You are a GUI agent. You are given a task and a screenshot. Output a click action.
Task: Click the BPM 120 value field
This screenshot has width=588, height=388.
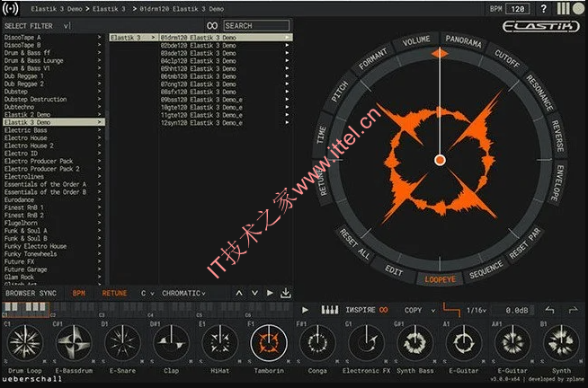click(x=518, y=9)
